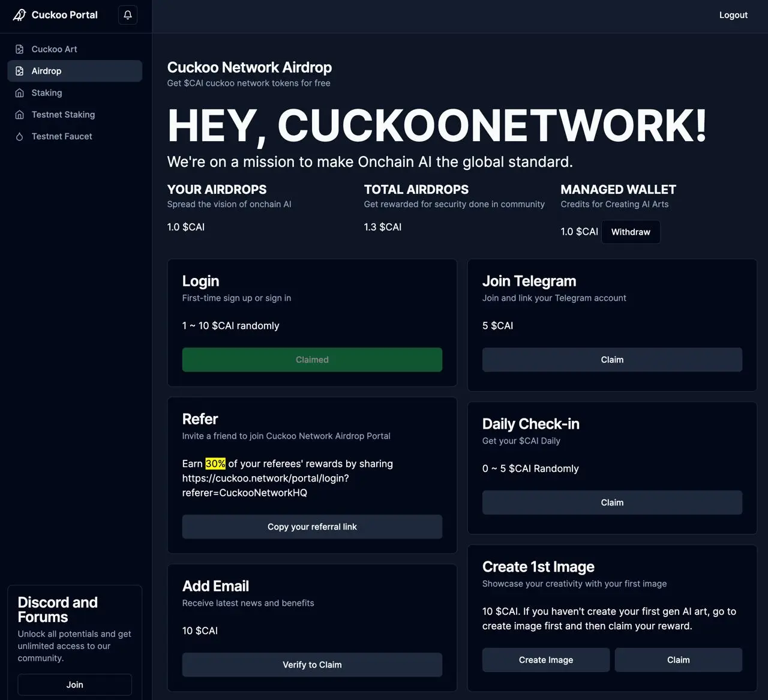Click the Cuckoo Portal title

pyautogui.click(x=64, y=15)
